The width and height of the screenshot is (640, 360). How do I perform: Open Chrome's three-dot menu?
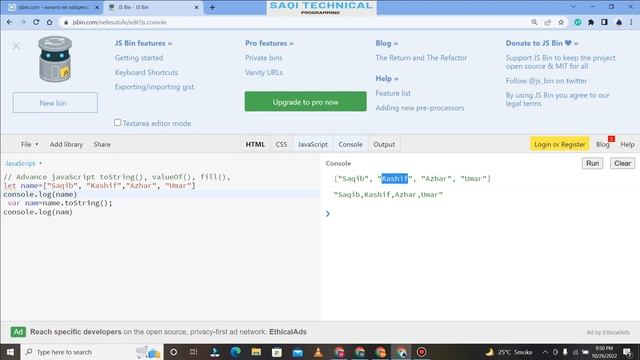coord(631,22)
